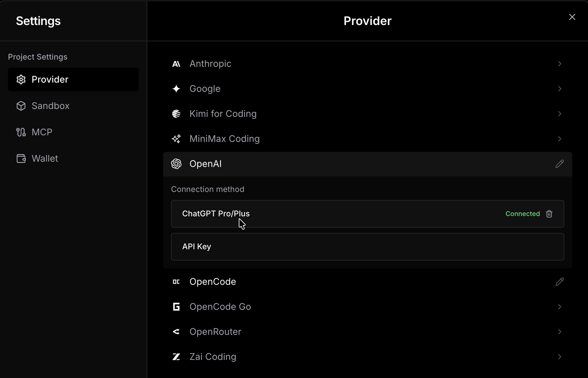Select the Provider sidebar item

click(73, 80)
